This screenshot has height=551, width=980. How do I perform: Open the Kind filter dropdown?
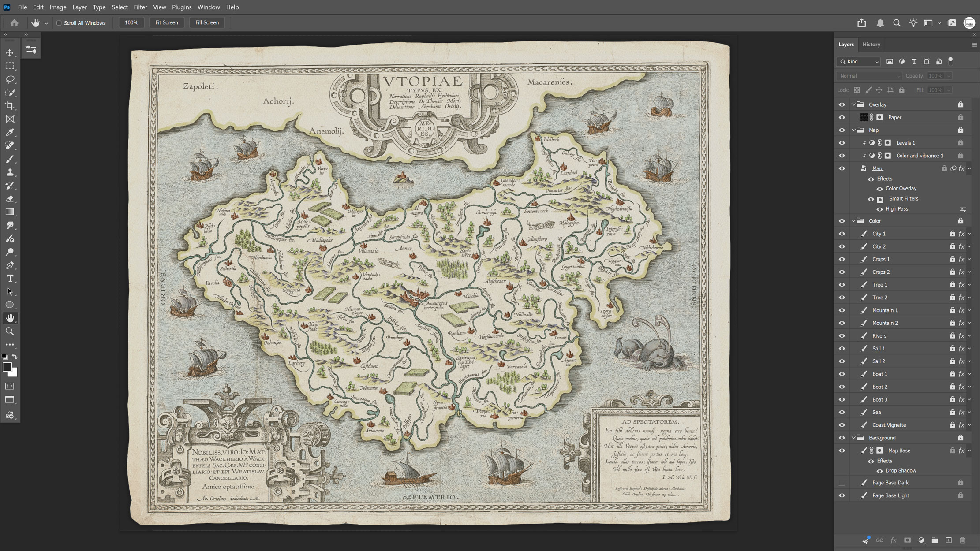pos(859,62)
